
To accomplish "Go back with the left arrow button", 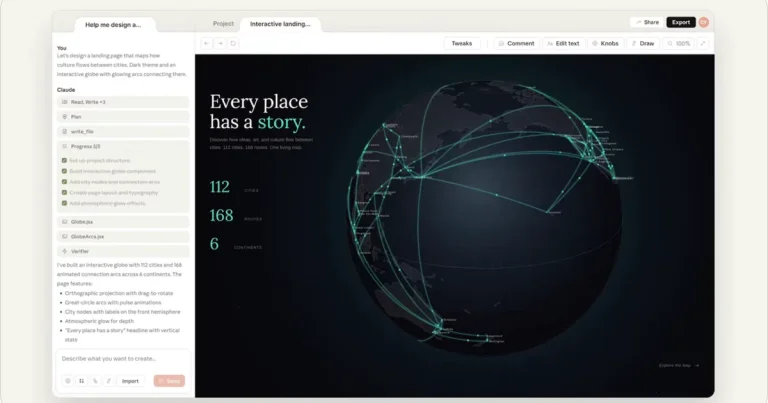I will pos(207,44).
